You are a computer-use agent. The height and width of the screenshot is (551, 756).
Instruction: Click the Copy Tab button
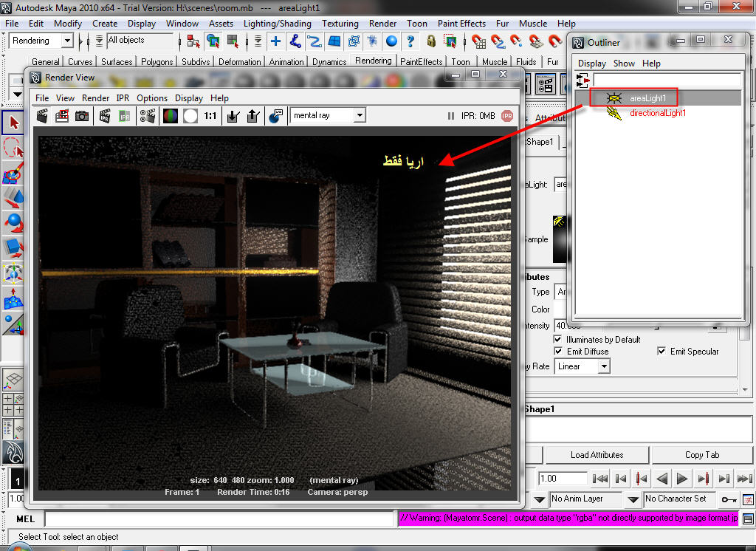click(702, 455)
